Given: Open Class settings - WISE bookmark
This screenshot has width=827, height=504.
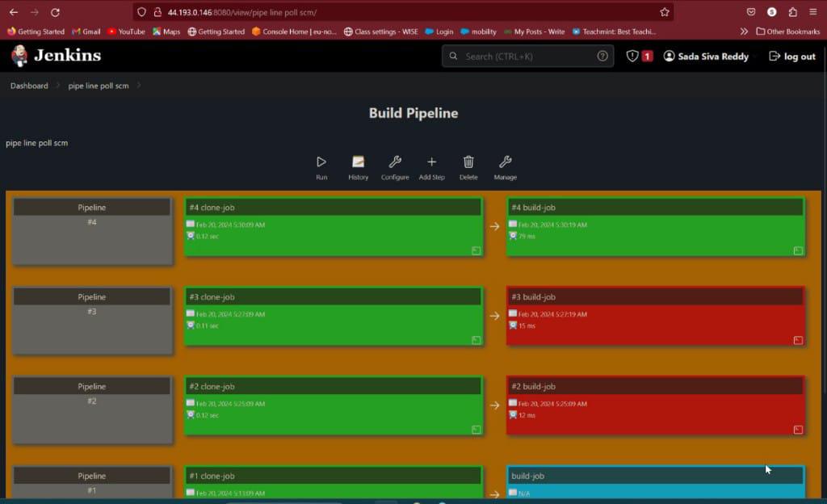Looking at the screenshot, I should point(381,31).
